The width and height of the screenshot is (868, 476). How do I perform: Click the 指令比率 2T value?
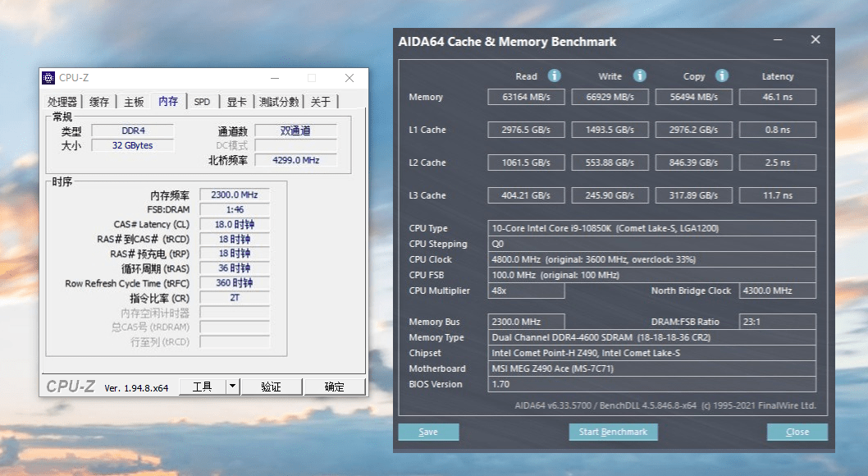point(235,298)
